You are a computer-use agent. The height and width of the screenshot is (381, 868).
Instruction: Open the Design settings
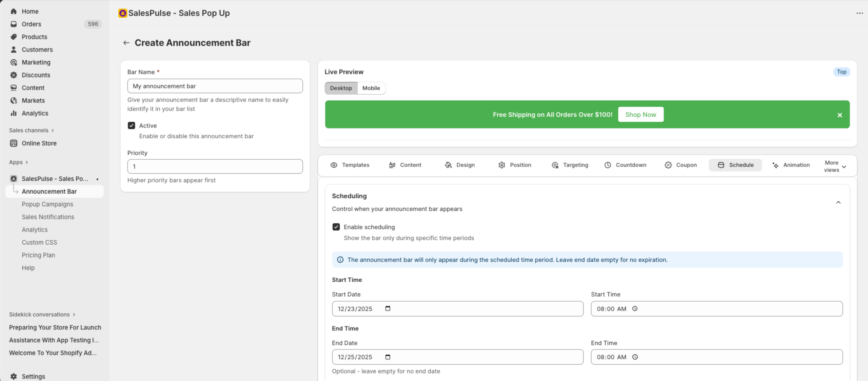click(460, 165)
